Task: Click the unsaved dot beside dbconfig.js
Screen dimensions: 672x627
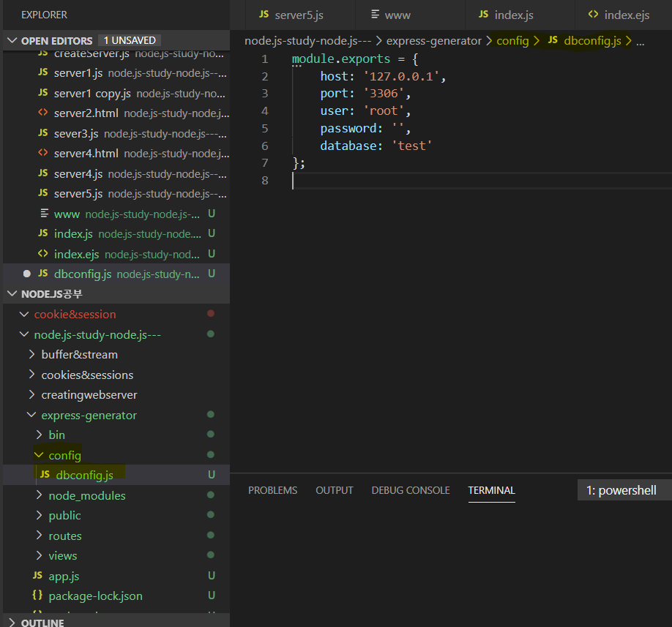Action: pyautogui.click(x=27, y=274)
